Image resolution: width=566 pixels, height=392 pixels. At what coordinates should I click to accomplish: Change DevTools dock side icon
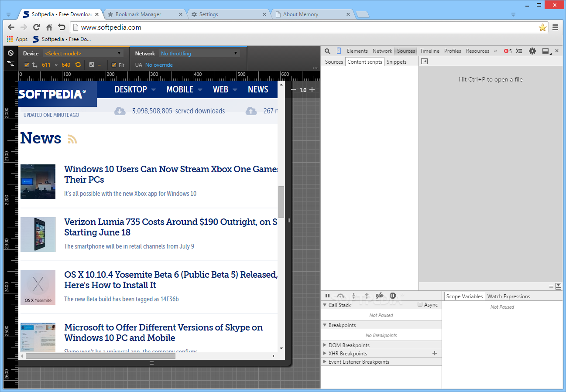(545, 51)
